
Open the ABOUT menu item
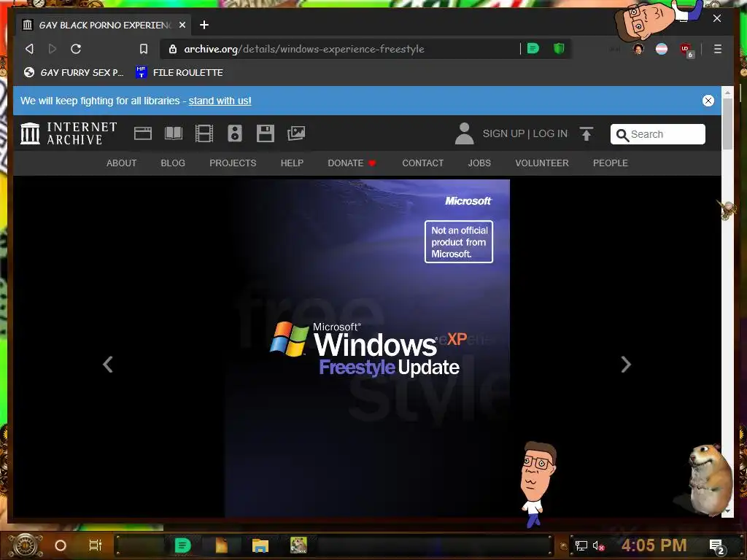(x=122, y=163)
